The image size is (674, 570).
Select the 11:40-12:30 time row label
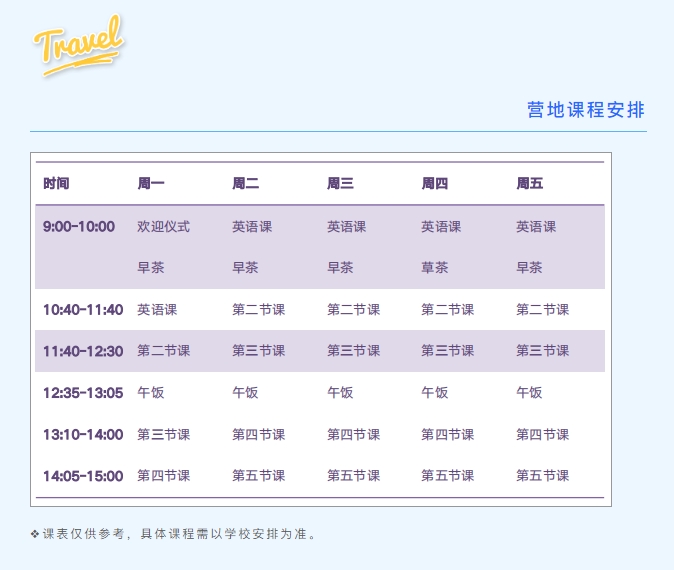[x=83, y=351]
